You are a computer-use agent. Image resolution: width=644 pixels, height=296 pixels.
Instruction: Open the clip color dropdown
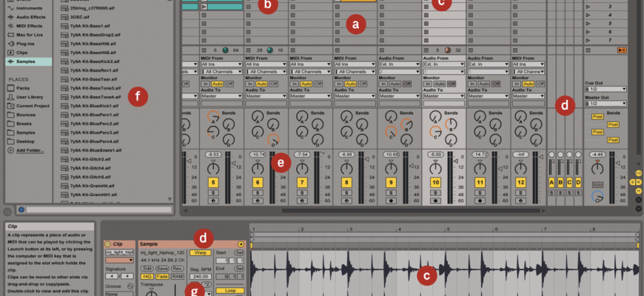(120, 260)
